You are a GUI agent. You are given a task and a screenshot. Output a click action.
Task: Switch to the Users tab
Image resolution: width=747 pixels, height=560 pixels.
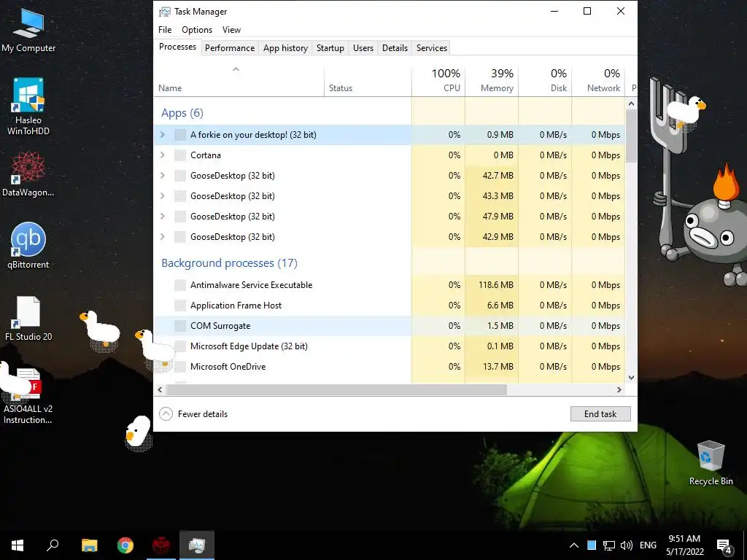(363, 48)
